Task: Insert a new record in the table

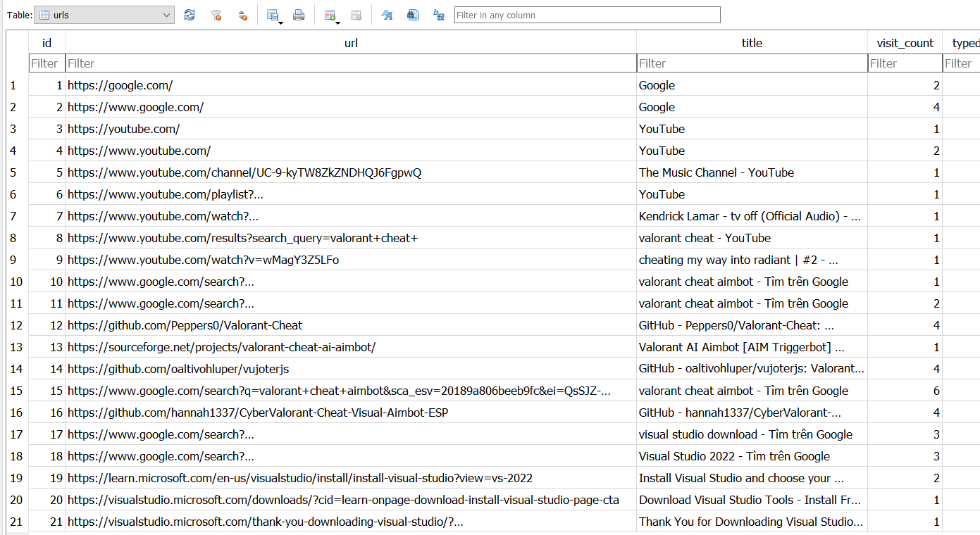Action: (330, 15)
